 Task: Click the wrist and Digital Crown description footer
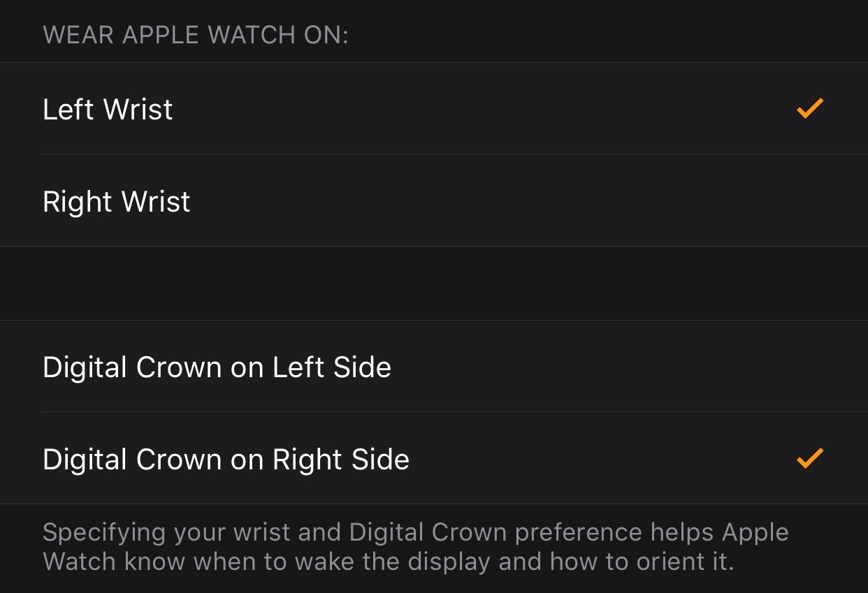415,547
